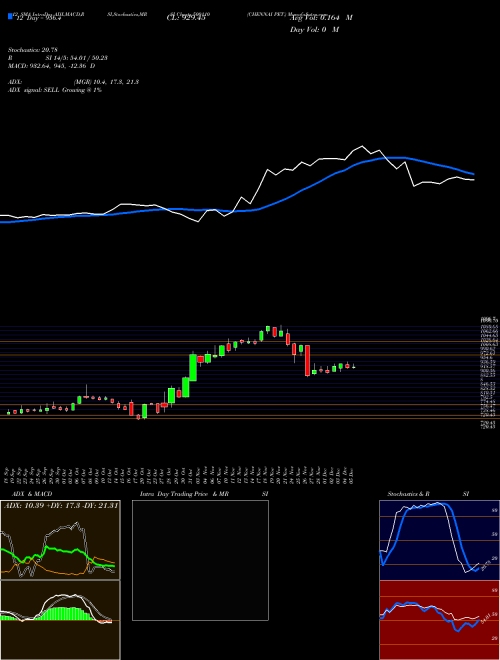The height and width of the screenshot is (660, 500).
Task: Click the tallest green candle near 31 Oct
Action: click(x=193, y=367)
